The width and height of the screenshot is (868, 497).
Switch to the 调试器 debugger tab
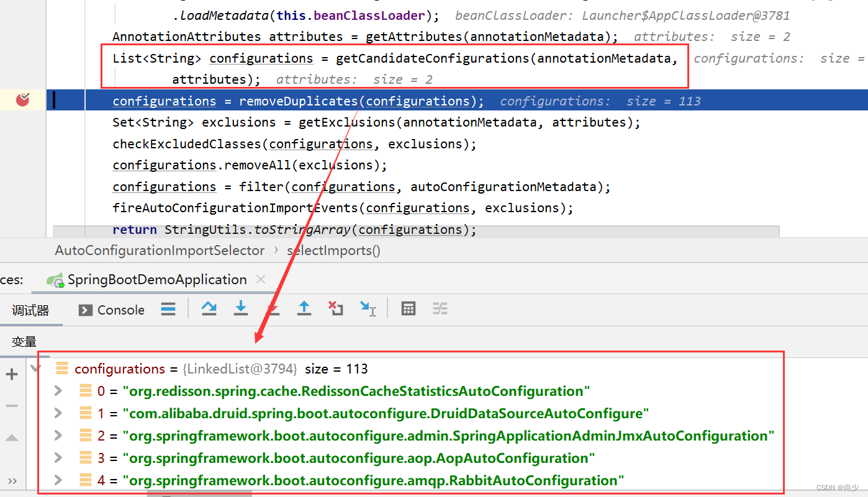[x=30, y=310]
